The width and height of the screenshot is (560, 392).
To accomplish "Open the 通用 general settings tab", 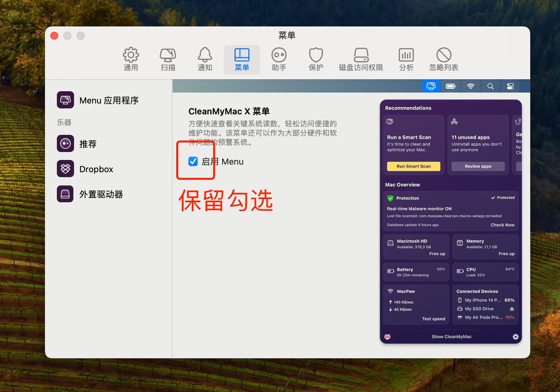I will pyautogui.click(x=131, y=59).
